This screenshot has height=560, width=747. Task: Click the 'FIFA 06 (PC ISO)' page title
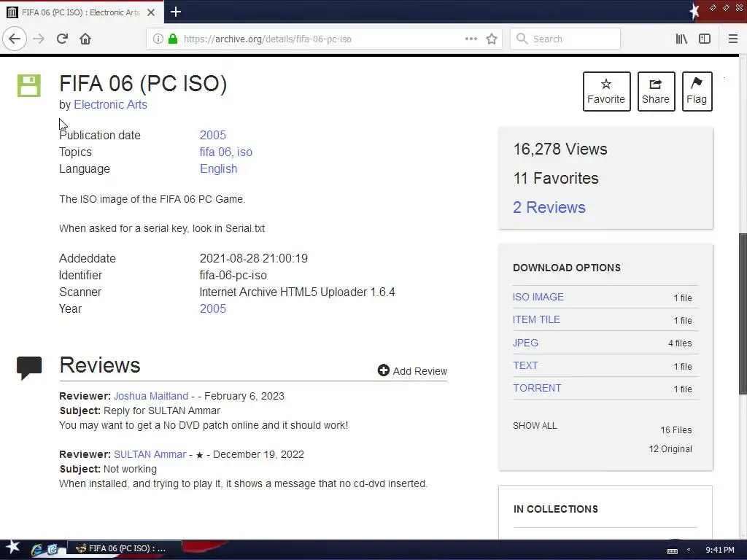143,83
